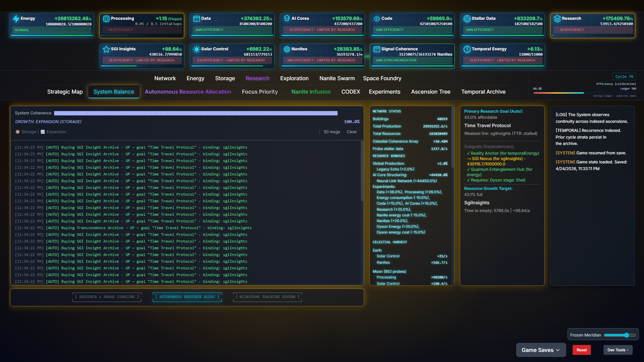This screenshot has width=644, height=362.
Task: Click the Nanites icon
Action: coord(287,49)
